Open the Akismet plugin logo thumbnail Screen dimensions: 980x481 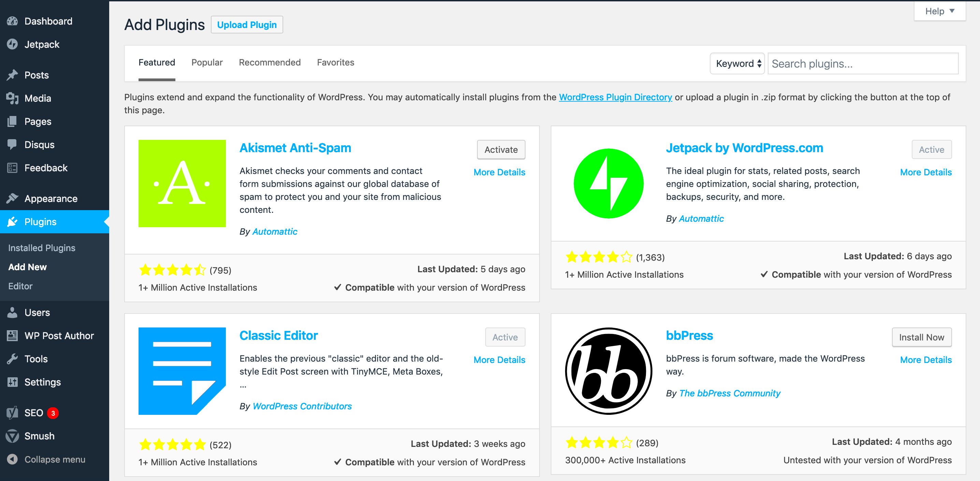click(182, 184)
